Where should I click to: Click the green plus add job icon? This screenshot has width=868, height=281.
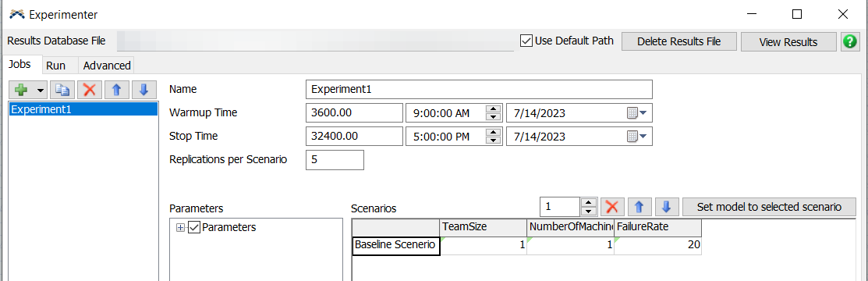(x=22, y=89)
